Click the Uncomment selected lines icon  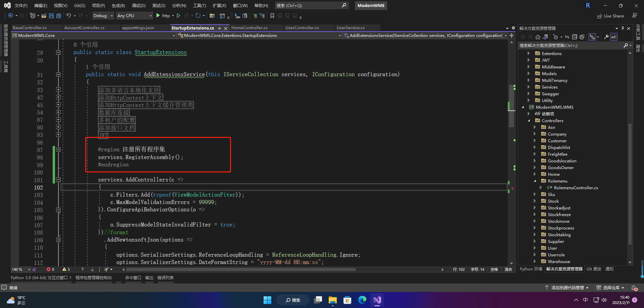coord(262,16)
